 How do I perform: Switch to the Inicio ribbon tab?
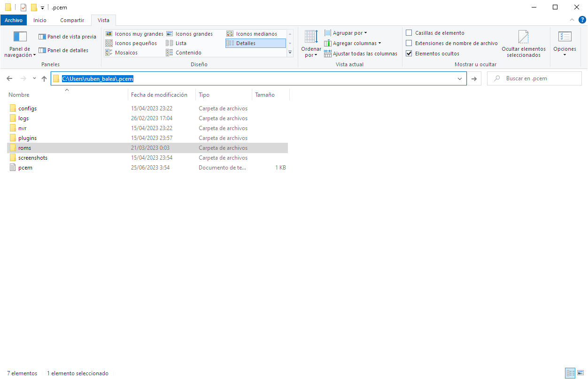[40, 20]
